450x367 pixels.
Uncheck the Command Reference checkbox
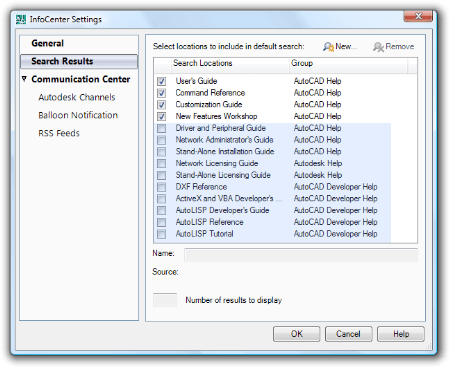click(162, 93)
